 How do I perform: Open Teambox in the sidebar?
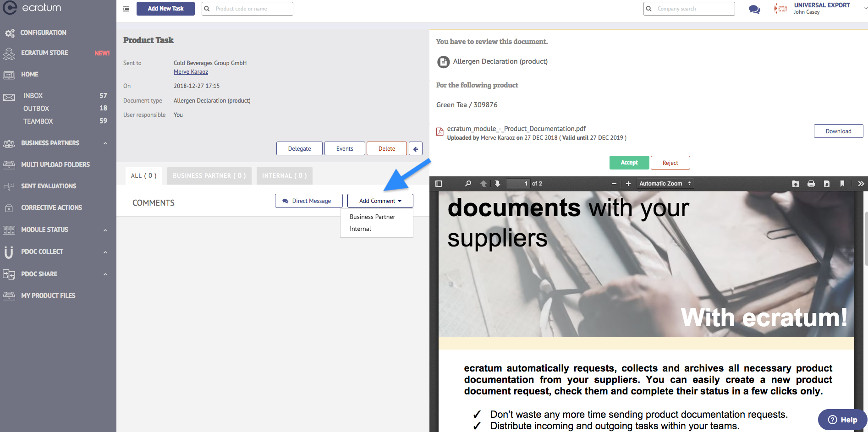click(x=38, y=121)
